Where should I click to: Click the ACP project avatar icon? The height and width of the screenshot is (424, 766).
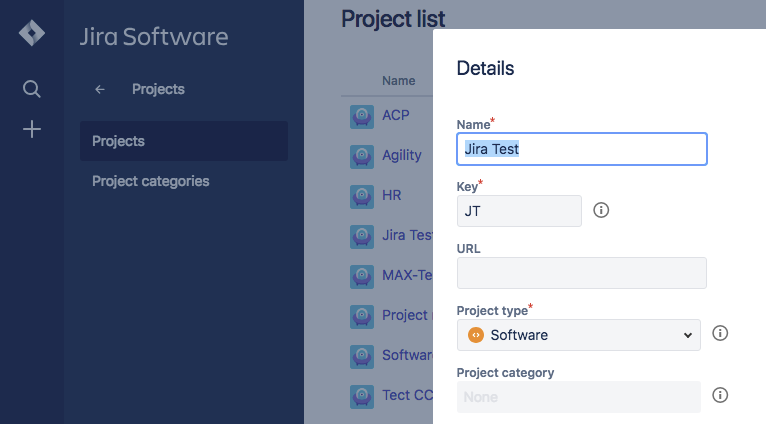tap(362, 116)
